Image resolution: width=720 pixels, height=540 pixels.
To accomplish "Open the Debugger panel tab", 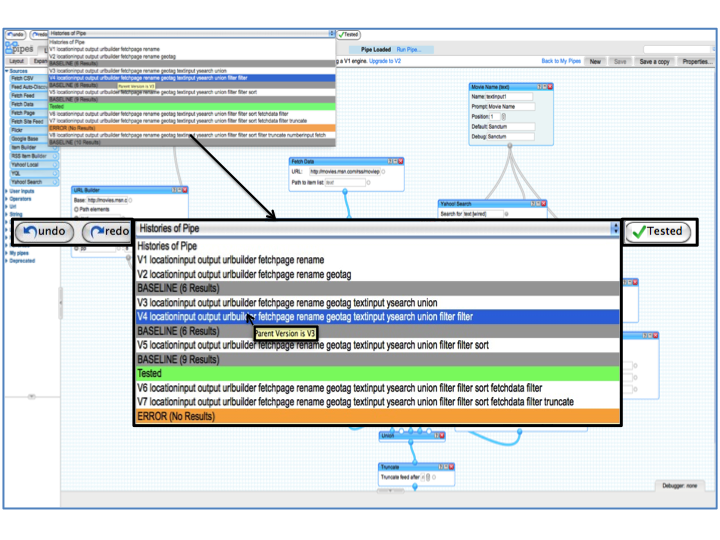I will [679, 486].
